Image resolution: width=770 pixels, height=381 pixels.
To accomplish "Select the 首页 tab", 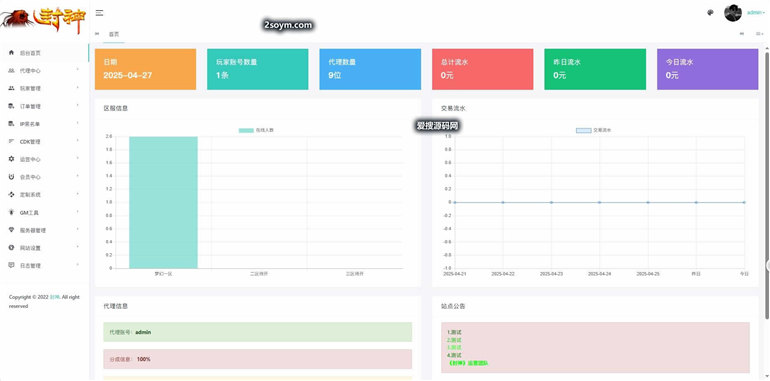I will pos(114,34).
